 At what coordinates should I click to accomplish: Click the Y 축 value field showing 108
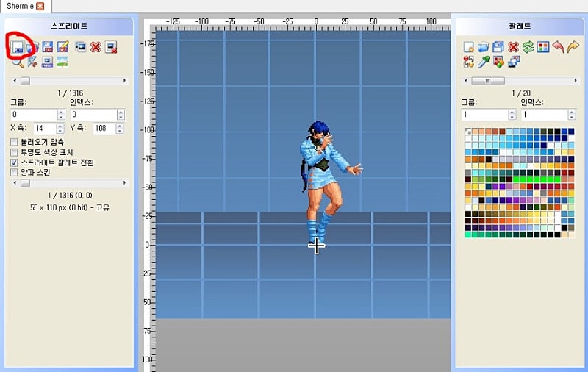[x=104, y=128]
